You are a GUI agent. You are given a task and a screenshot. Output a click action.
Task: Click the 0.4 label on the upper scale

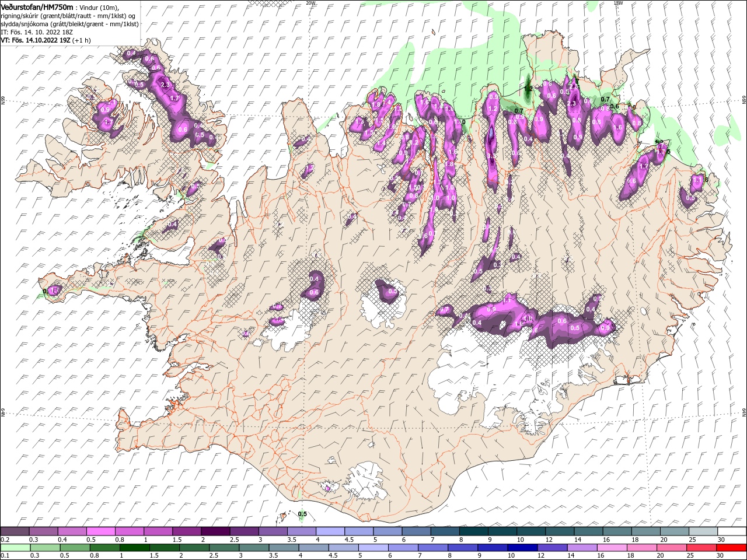(x=62, y=540)
